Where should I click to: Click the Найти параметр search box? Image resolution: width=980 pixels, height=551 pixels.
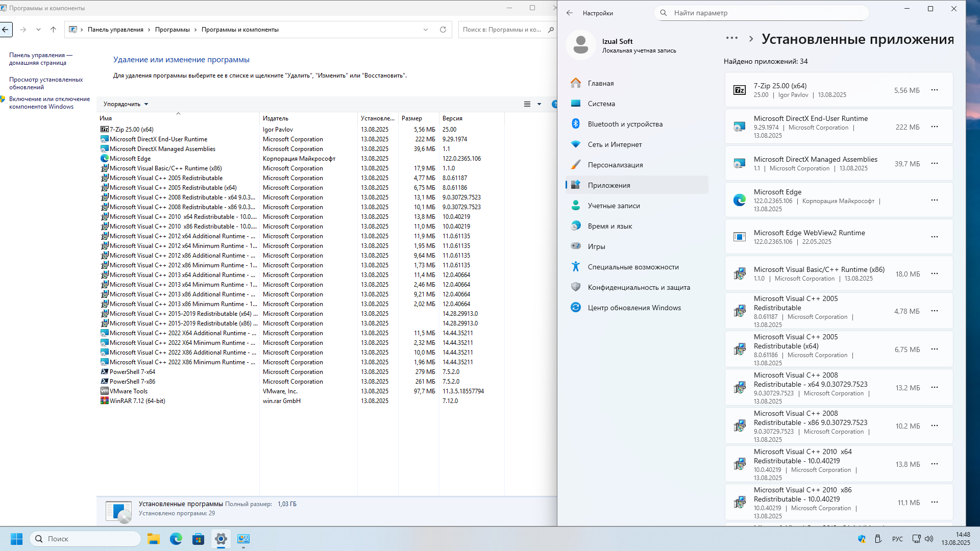pos(762,13)
